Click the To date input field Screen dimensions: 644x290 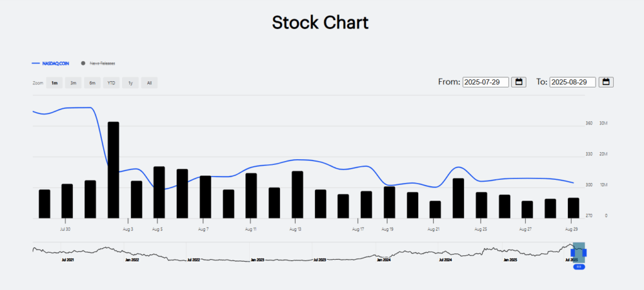pyautogui.click(x=572, y=82)
